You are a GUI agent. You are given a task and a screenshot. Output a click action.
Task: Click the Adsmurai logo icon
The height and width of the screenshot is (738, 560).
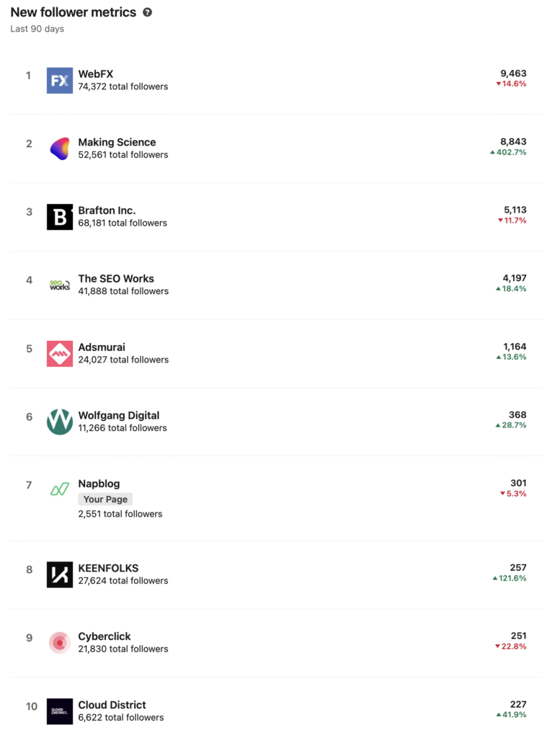click(60, 353)
